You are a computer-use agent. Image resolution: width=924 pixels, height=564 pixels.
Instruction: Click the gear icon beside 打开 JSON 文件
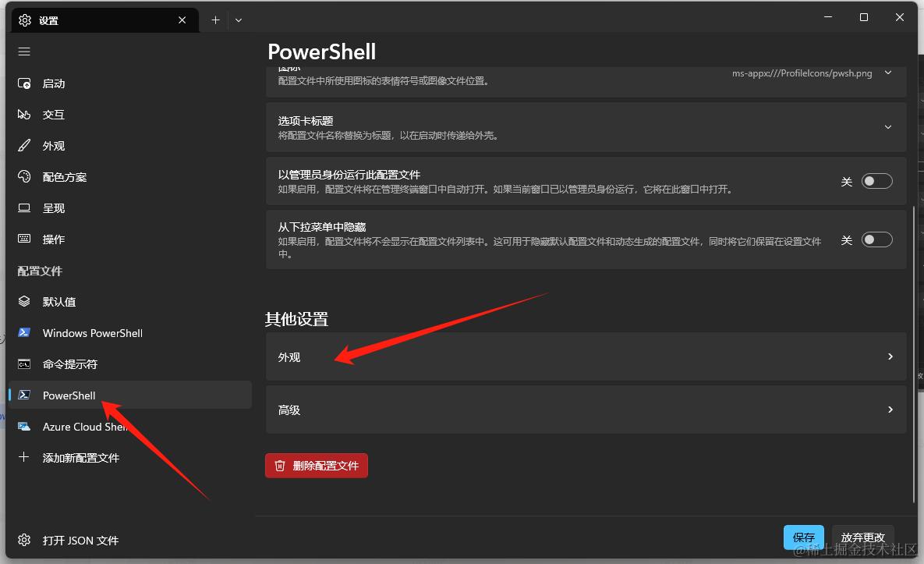pyautogui.click(x=24, y=540)
